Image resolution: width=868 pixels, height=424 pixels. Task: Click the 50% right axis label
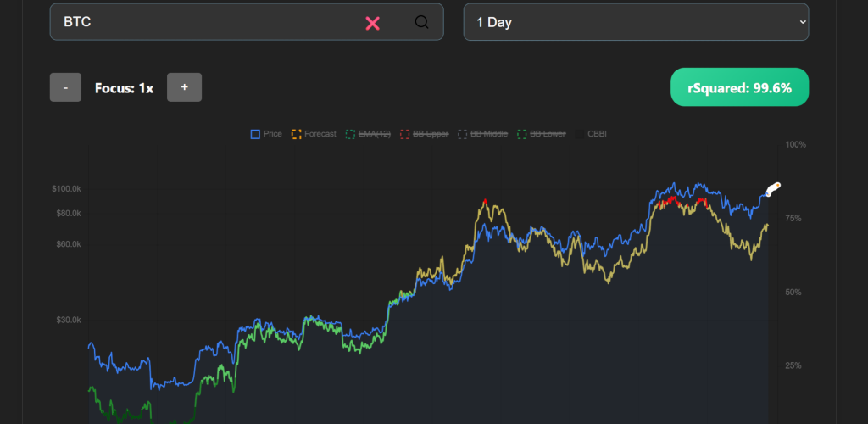pyautogui.click(x=793, y=292)
